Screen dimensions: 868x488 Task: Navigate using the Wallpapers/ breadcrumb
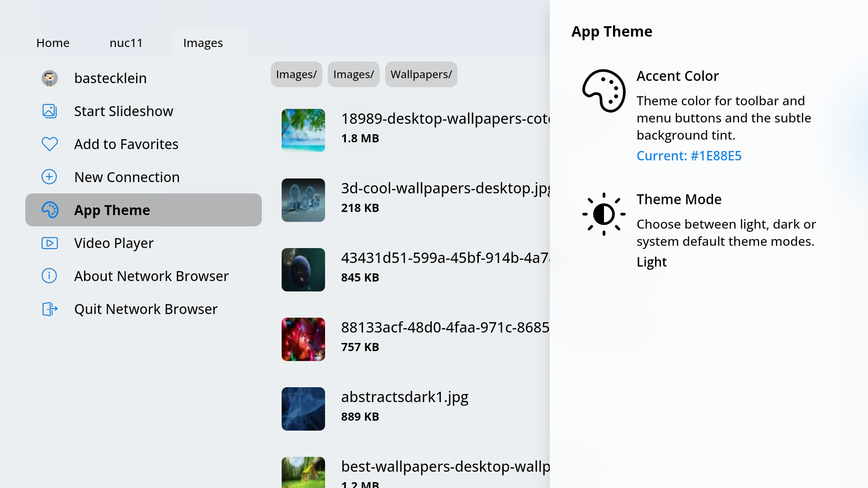[421, 74]
